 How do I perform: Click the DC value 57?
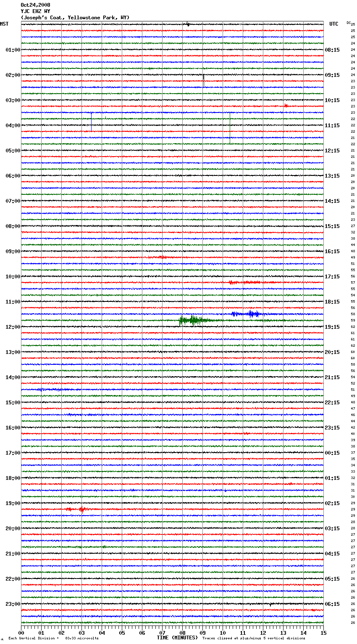(353, 283)
